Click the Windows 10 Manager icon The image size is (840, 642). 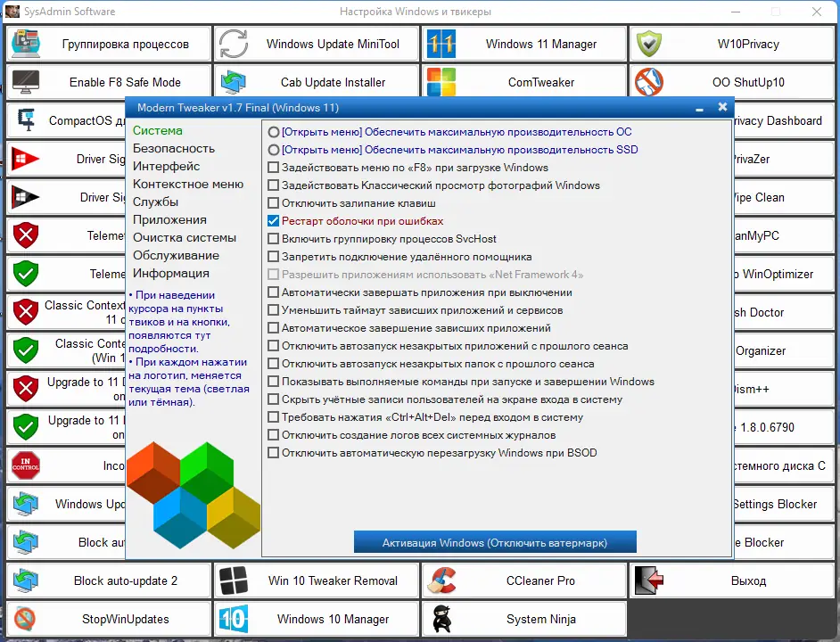(234, 619)
